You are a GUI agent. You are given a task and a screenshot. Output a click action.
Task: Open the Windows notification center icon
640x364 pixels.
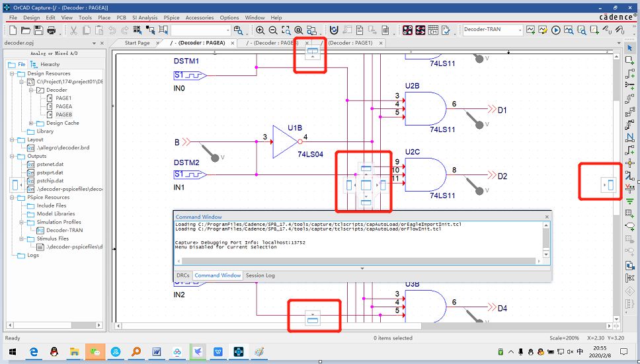coord(623,351)
